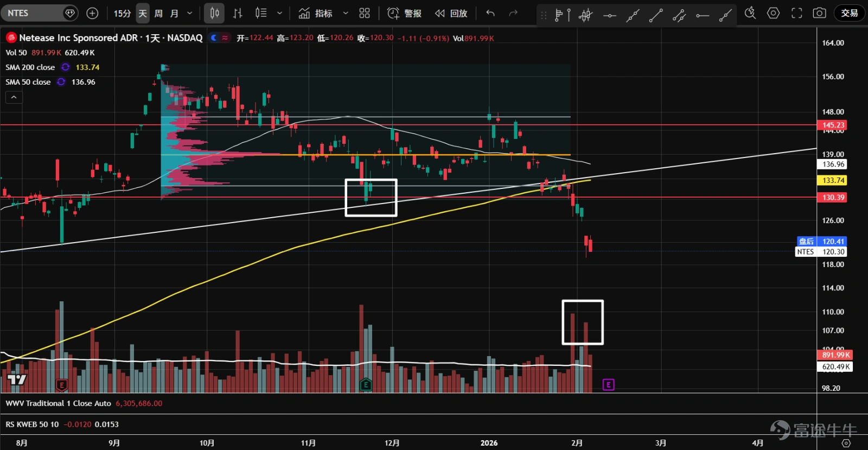
Task: Select the horizontal ray drawing tool
Action: tap(703, 15)
